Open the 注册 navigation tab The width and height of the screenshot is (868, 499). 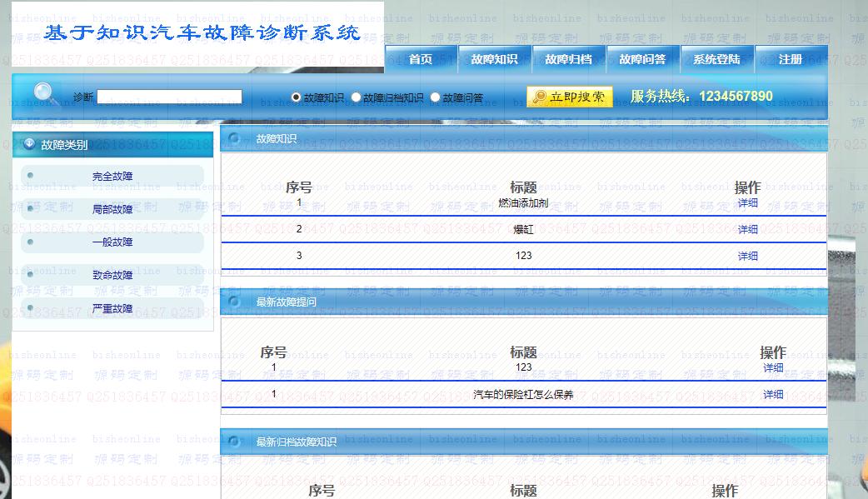[x=791, y=59]
